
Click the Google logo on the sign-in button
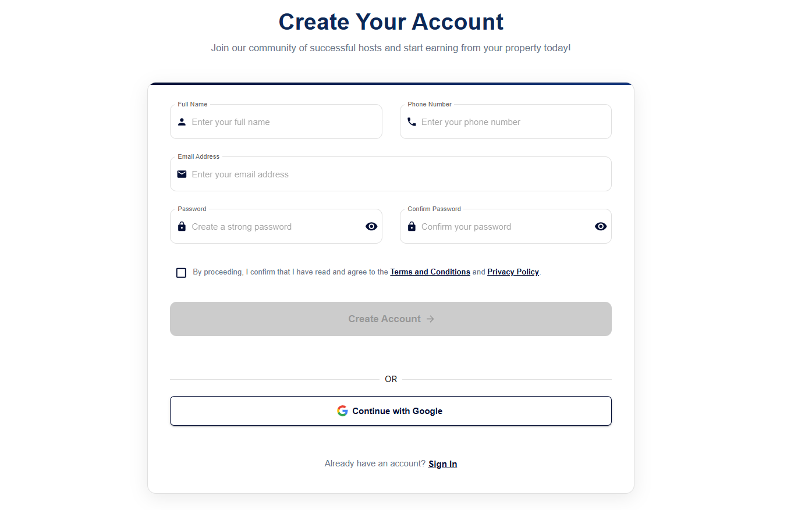pyautogui.click(x=342, y=411)
